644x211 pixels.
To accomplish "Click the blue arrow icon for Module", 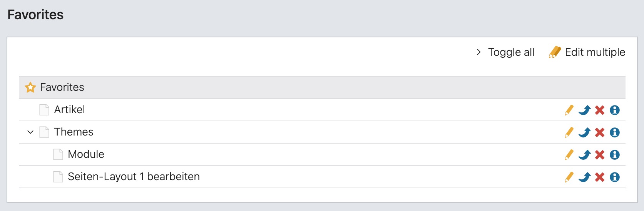I will point(584,155).
